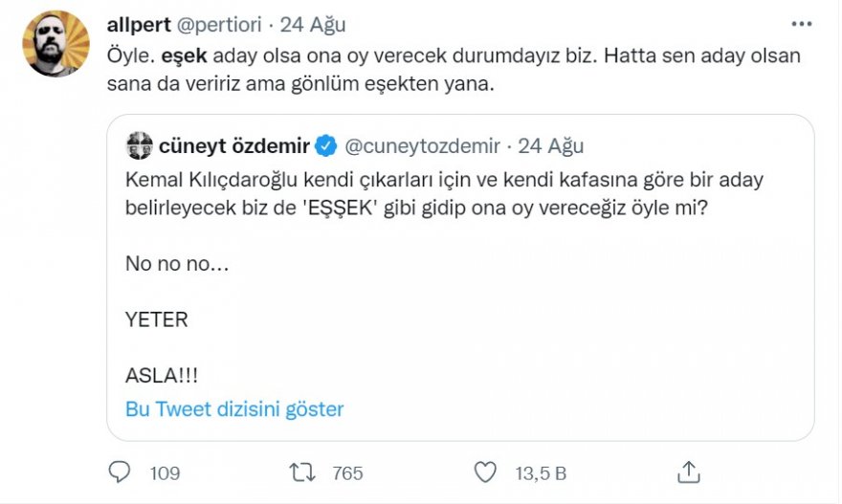The image size is (842, 504).
Task: Click the share upload icon
Action: (689, 471)
